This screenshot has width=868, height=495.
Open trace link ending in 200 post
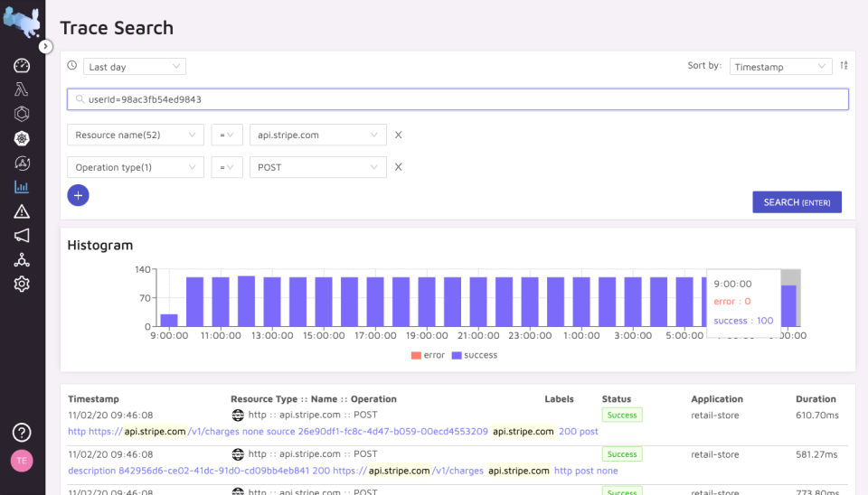333,432
